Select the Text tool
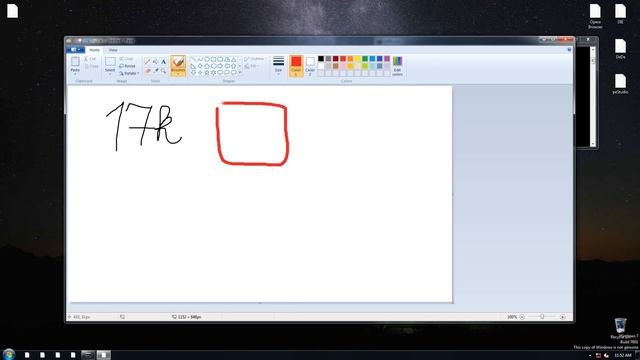640x360 pixels. (163, 62)
